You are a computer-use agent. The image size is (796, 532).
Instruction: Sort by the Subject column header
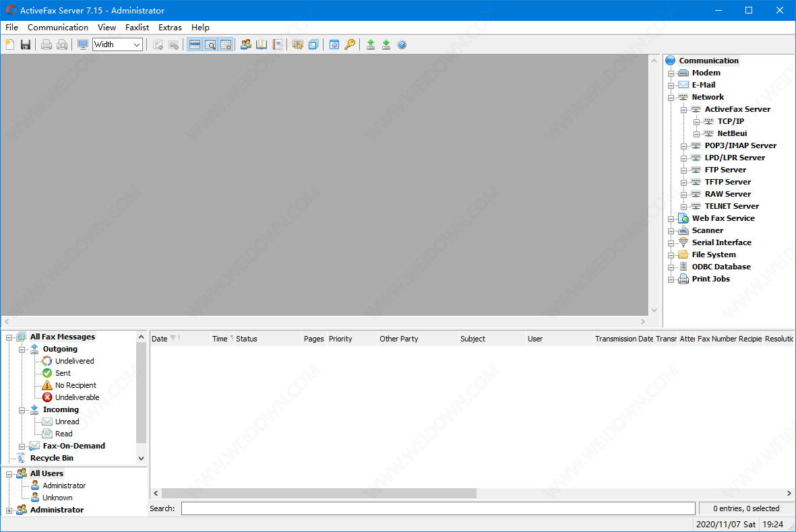tap(492, 339)
